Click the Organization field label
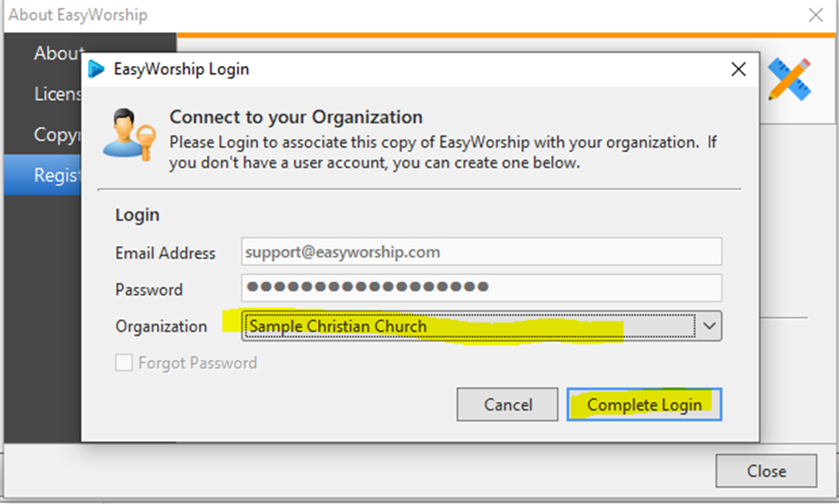The height and width of the screenshot is (504, 839). click(161, 326)
